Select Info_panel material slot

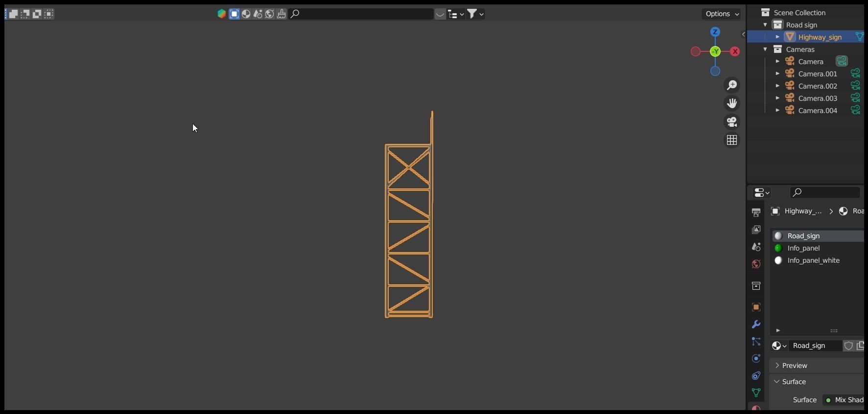(818, 248)
